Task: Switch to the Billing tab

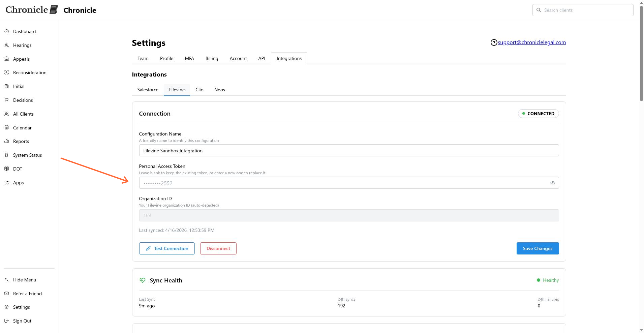Action: pos(212,58)
